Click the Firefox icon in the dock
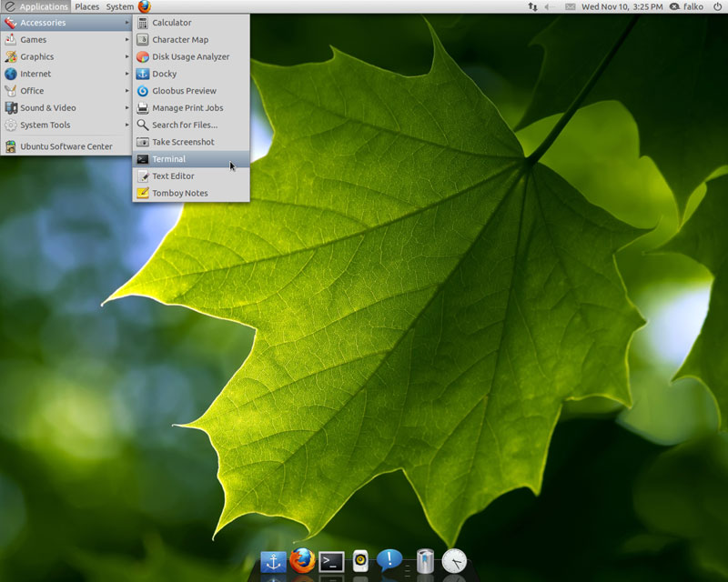The height and width of the screenshot is (582, 728). click(x=302, y=561)
